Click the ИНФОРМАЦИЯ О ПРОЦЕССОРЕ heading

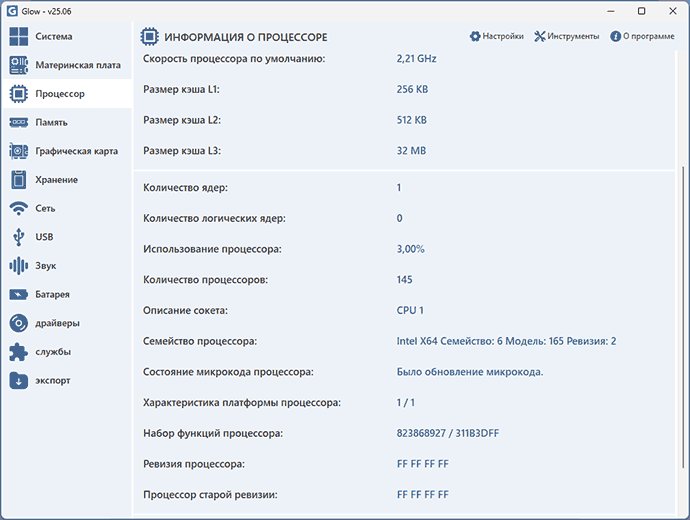[246, 37]
